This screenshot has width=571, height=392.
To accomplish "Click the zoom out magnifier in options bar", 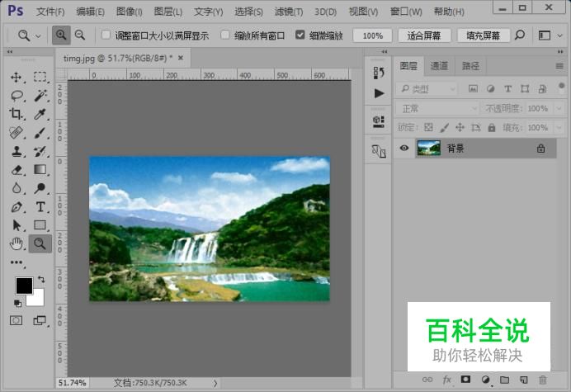I will pos(80,35).
